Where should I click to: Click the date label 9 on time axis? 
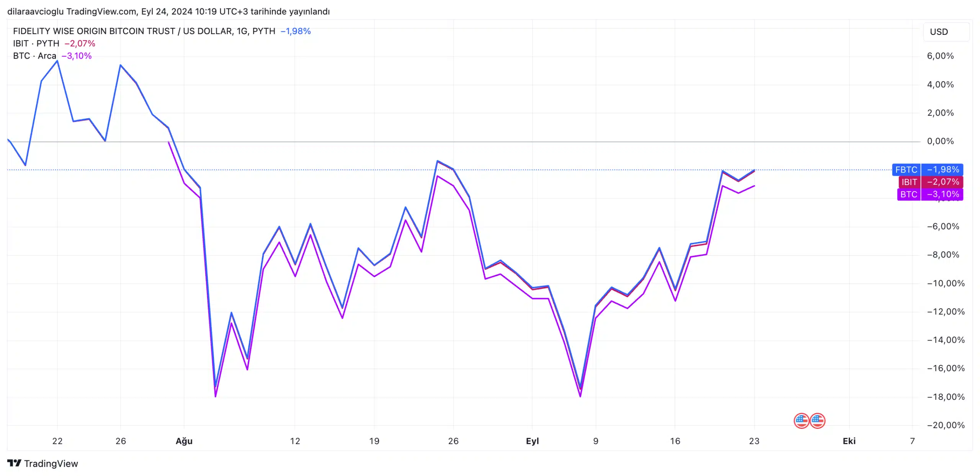pos(596,441)
